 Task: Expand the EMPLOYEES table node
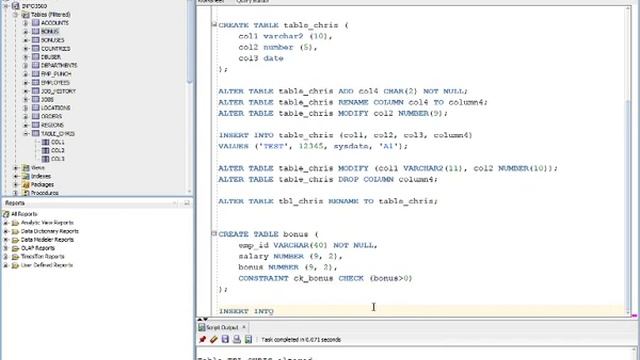[x=26, y=82]
